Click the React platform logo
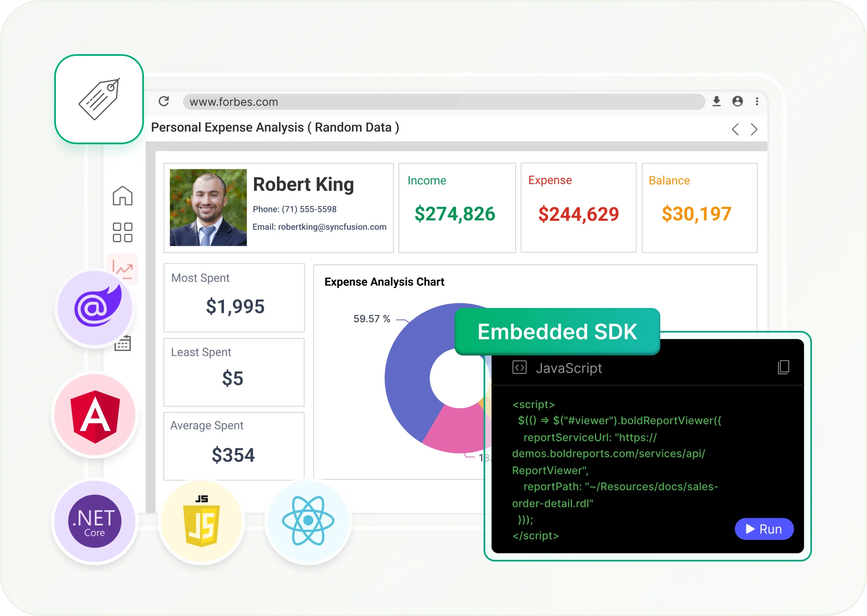This screenshot has width=867, height=616. 308,521
